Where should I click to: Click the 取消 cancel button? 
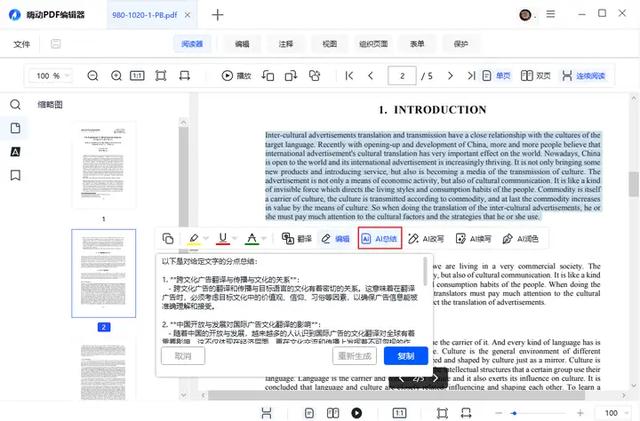[183, 356]
